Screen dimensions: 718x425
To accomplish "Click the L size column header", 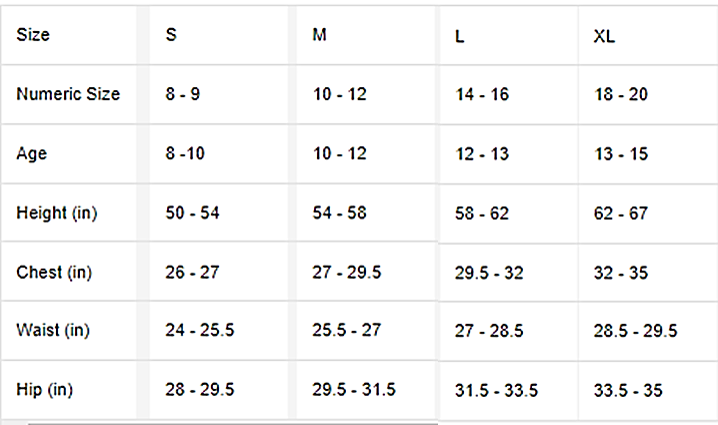I will point(459,37).
